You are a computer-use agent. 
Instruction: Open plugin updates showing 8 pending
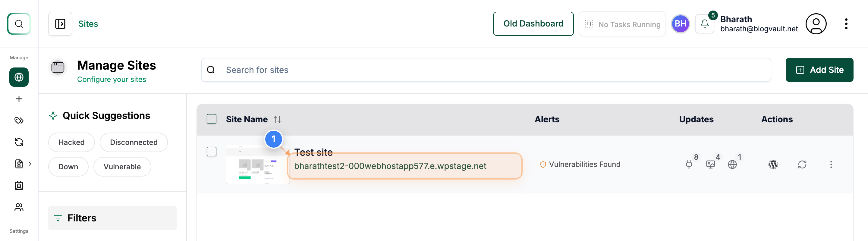(x=688, y=164)
